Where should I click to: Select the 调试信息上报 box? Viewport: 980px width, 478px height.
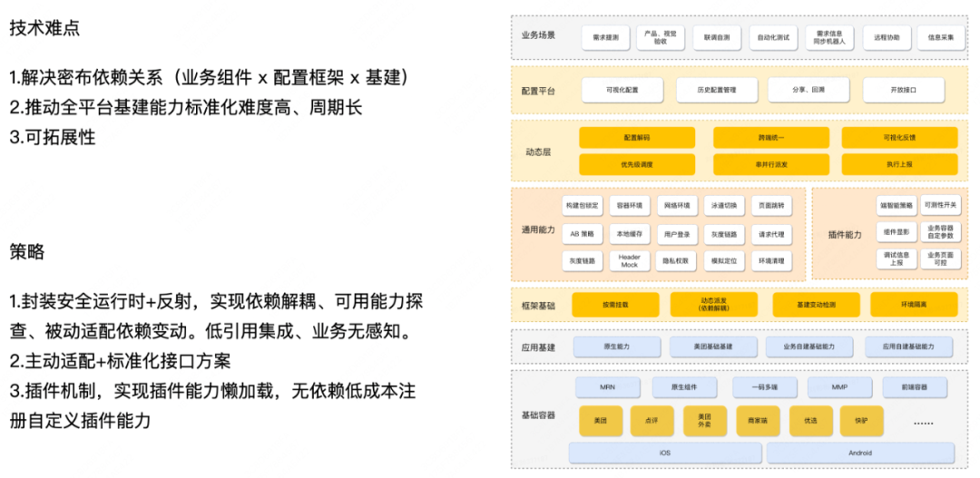pos(897,259)
